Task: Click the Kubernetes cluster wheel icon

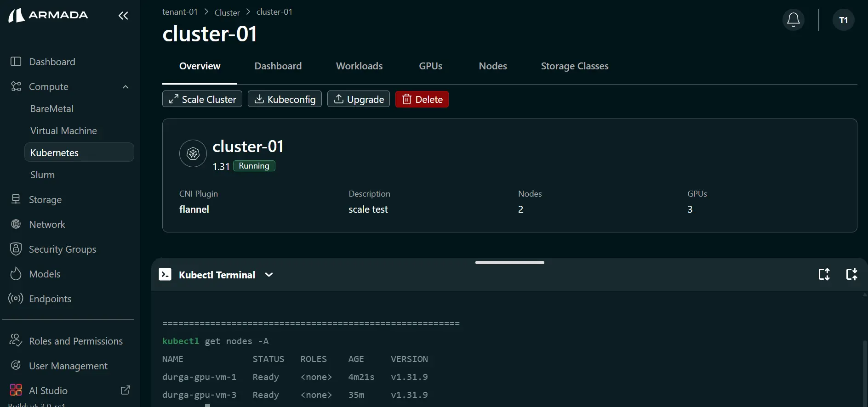Action: click(193, 153)
